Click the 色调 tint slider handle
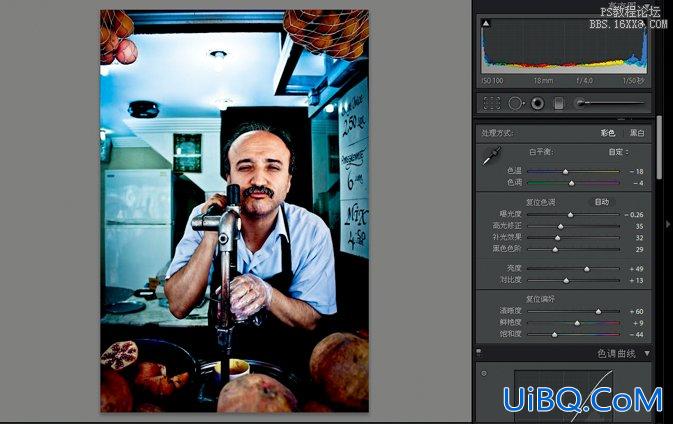Screen dimensions: 673x424 click(x=571, y=183)
